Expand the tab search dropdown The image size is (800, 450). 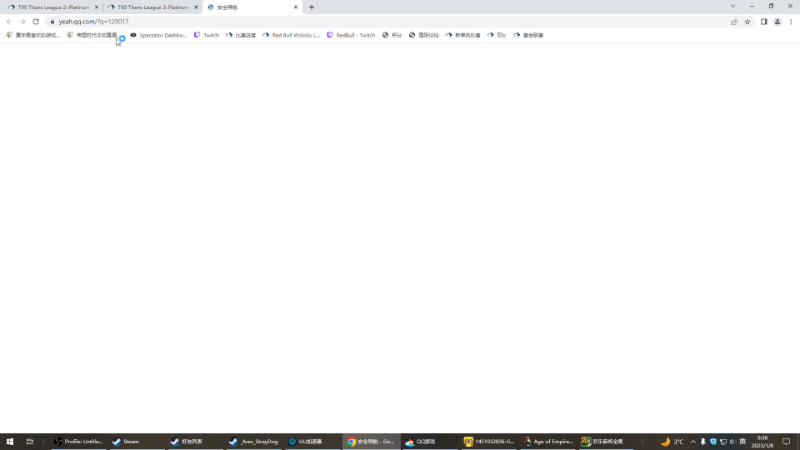733,6
